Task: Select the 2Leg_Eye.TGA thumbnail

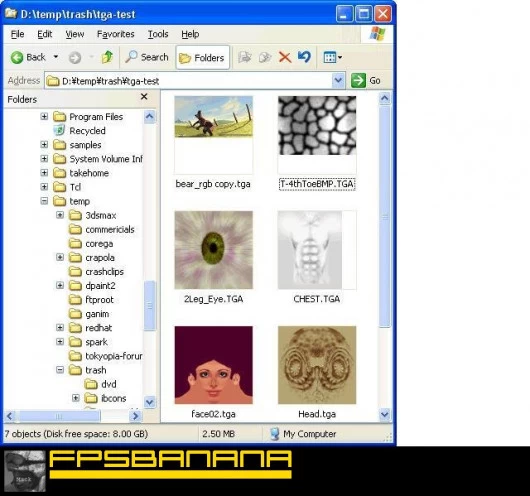Action: [214, 250]
